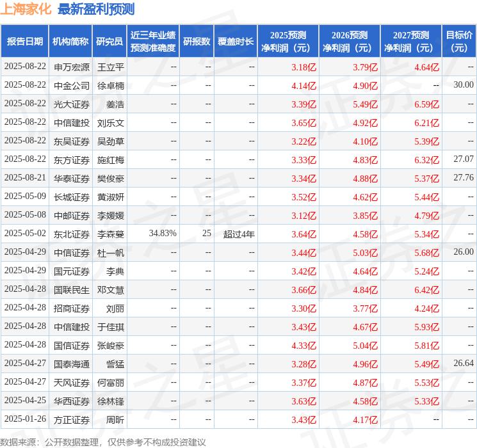Click the 2025预测净利润 column header
The height and width of the screenshot is (448, 477).
coord(288,42)
